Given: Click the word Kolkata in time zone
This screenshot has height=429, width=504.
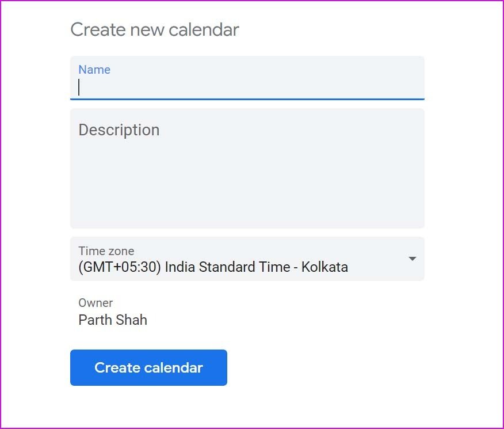Looking at the screenshot, I should [324, 267].
